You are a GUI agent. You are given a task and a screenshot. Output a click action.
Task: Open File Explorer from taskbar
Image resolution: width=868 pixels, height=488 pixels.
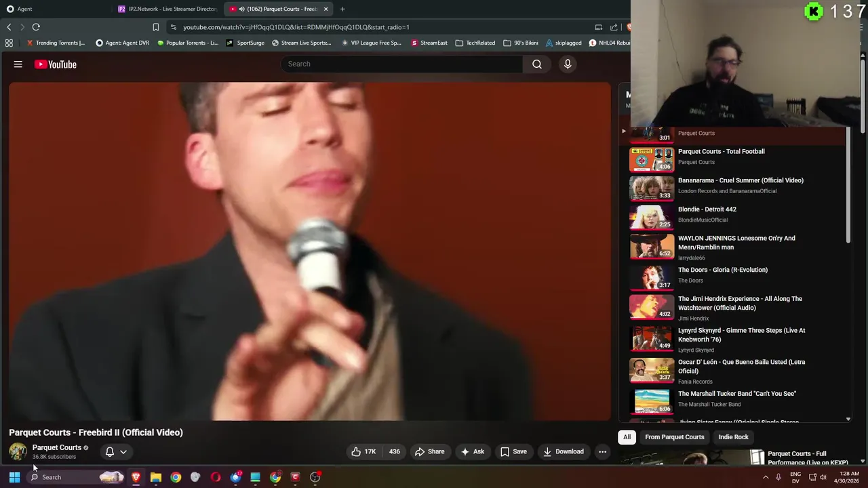(156, 477)
